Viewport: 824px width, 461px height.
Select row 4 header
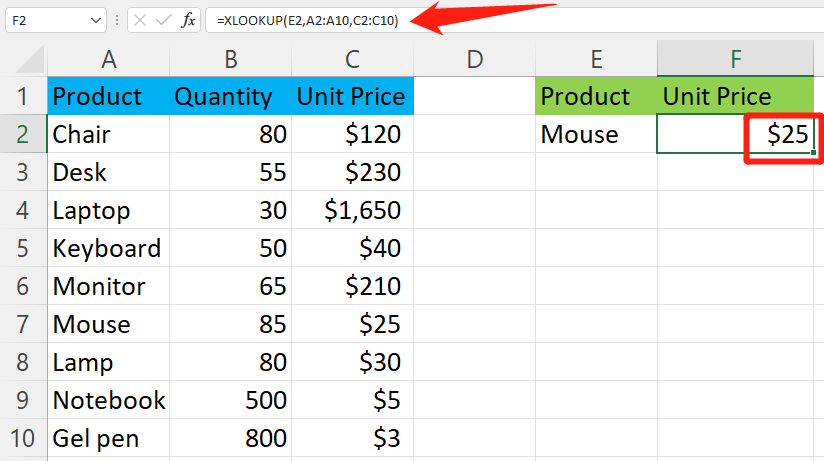(23, 211)
